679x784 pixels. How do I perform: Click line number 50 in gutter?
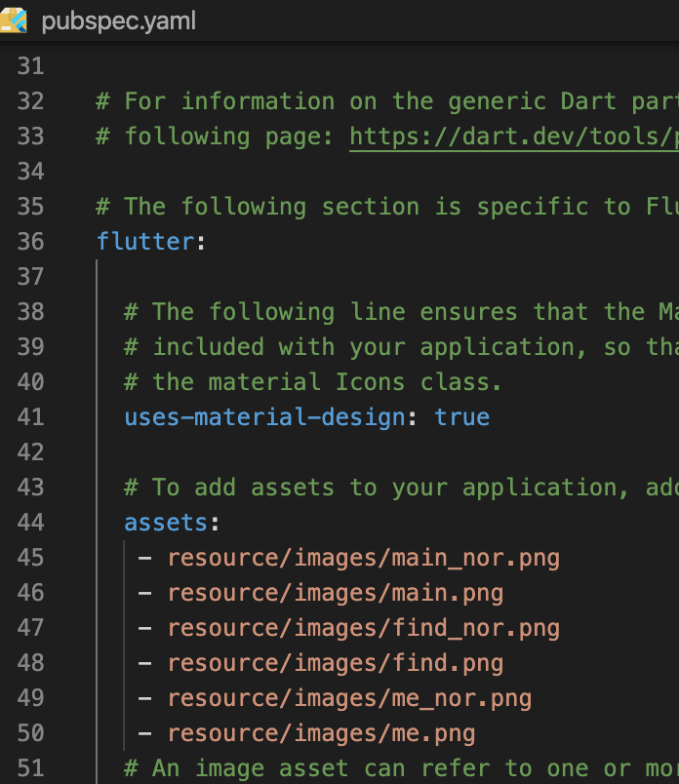(x=30, y=733)
